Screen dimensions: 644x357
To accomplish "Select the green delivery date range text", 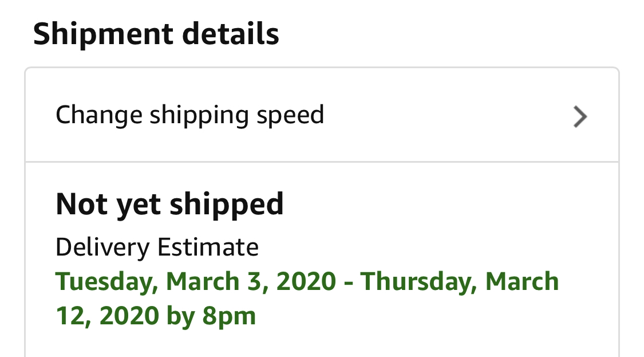I will pos(307,298).
